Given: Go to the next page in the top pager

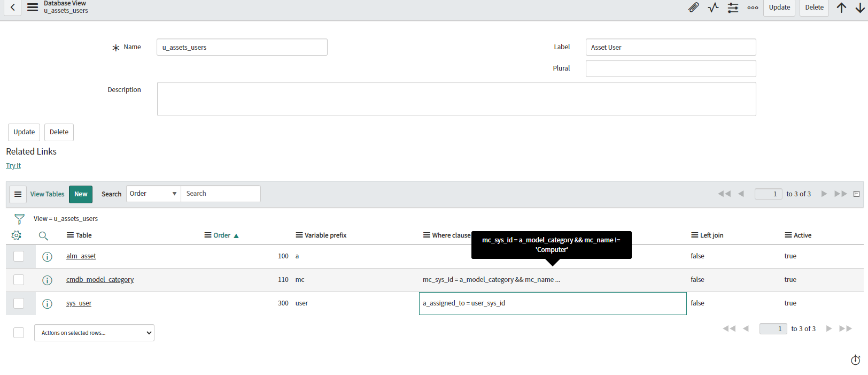Looking at the screenshot, I should tap(824, 194).
